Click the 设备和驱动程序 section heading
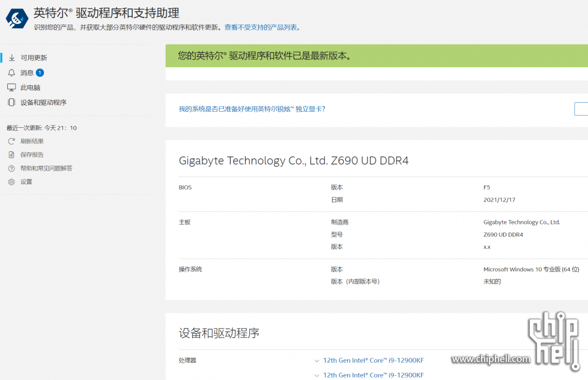Image resolution: width=588 pixels, height=380 pixels. coord(219,333)
